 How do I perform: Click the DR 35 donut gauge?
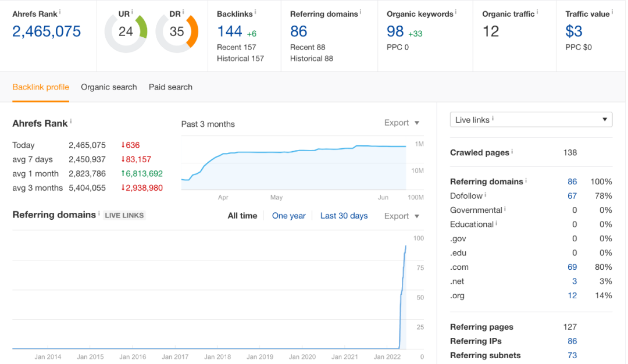[x=177, y=32]
